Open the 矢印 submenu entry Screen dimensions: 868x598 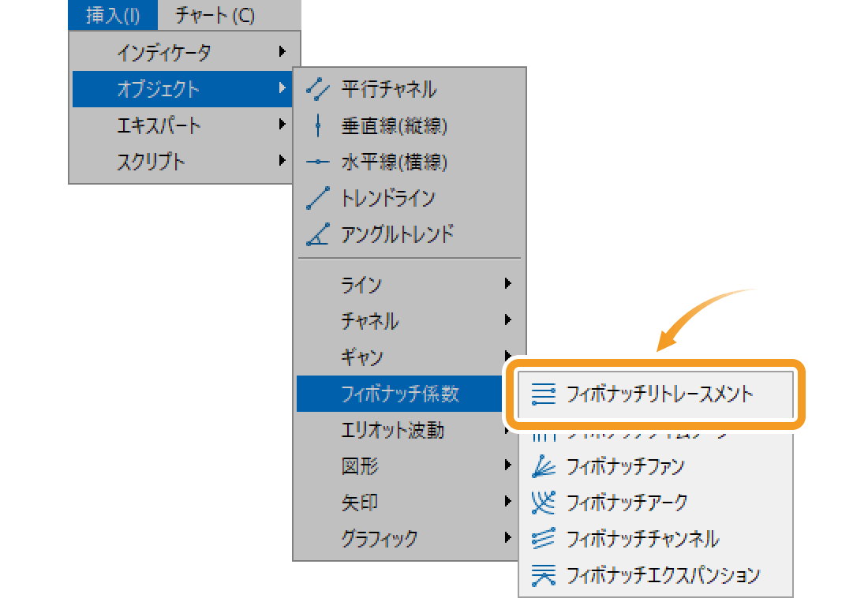point(407,503)
